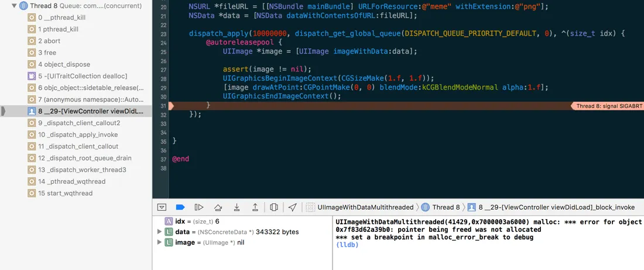
Task: Expand the data variable disclosure triangle
Action: point(159,232)
